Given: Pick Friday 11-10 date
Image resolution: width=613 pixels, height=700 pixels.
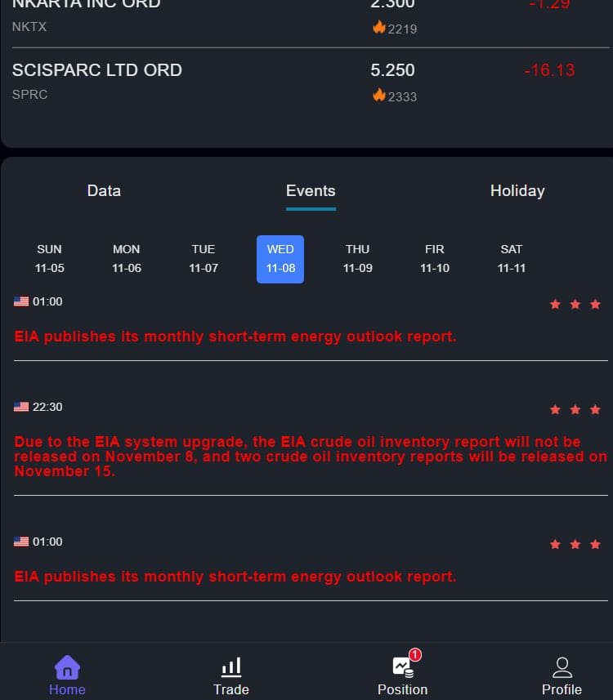Looking at the screenshot, I should (x=435, y=258).
